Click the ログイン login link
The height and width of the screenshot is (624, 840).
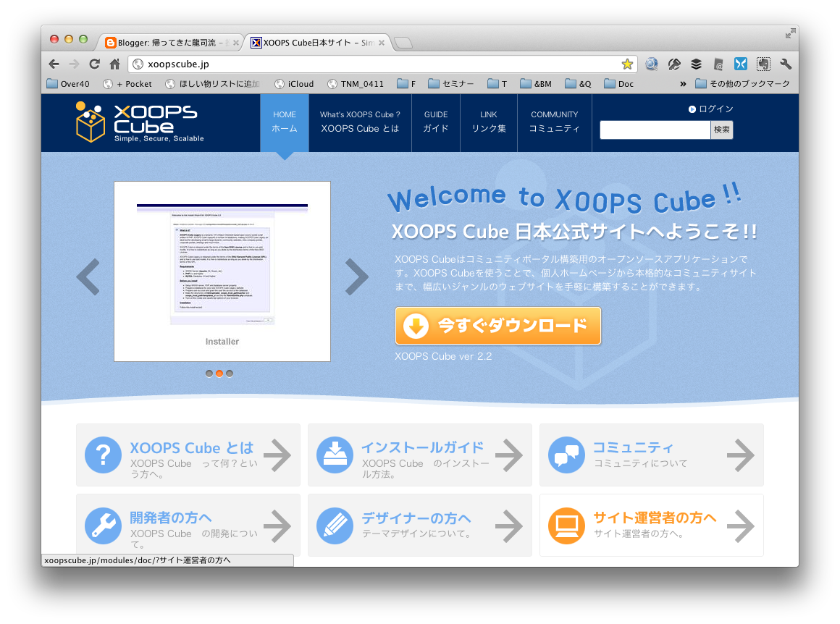click(x=711, y=109)
